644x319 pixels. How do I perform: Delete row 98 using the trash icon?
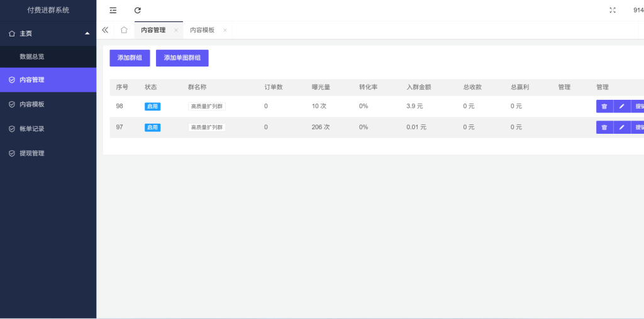(604, 106)
